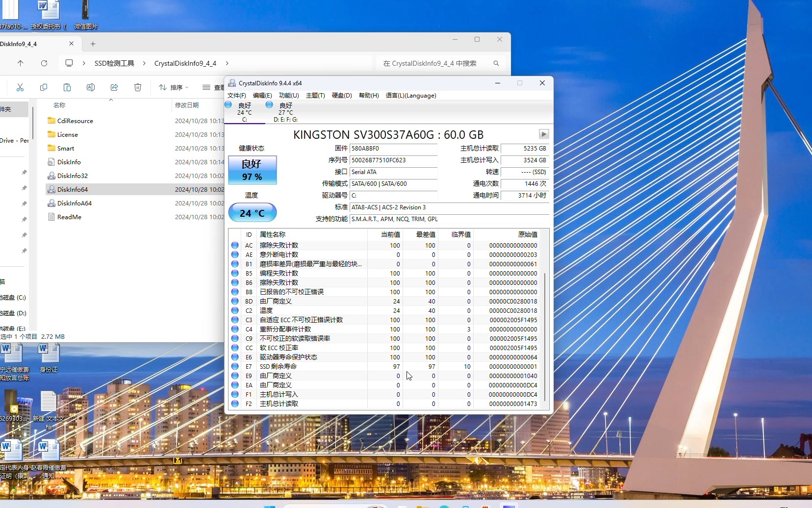Viewport: 812px width, 508px height.
Task: Click the Copy icon in Explorer toolbar
Action: [44, 87]
